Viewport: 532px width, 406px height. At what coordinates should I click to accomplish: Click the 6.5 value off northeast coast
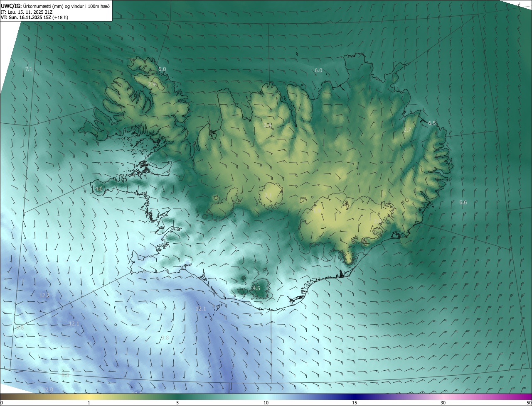[432, 123]
